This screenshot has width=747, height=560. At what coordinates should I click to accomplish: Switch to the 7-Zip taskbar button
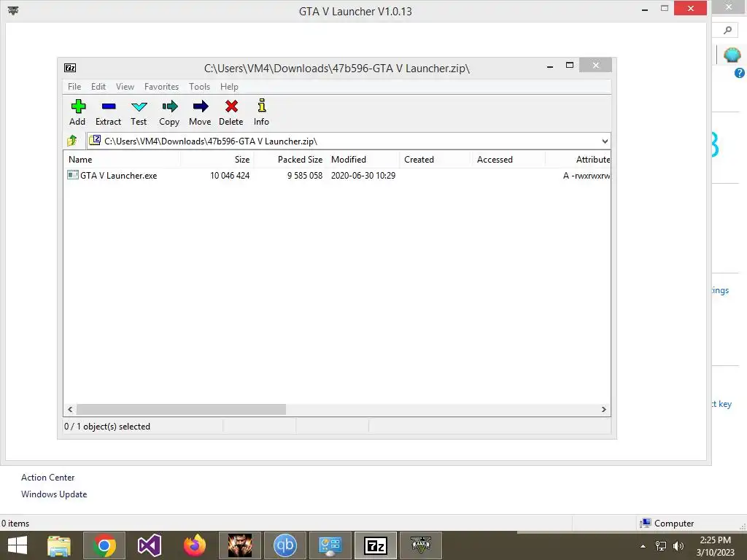pyautogui.click(x=376, y=545)
